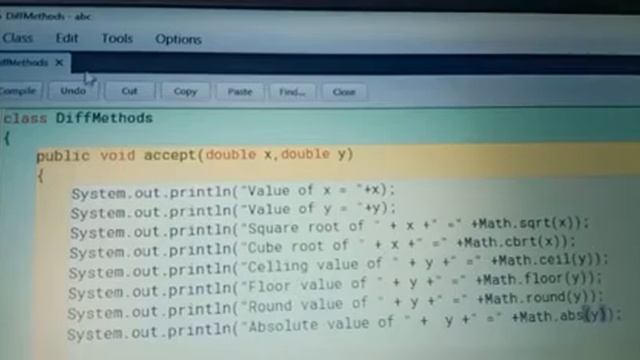Click the 'Square root of' string text

pos(307,227)
